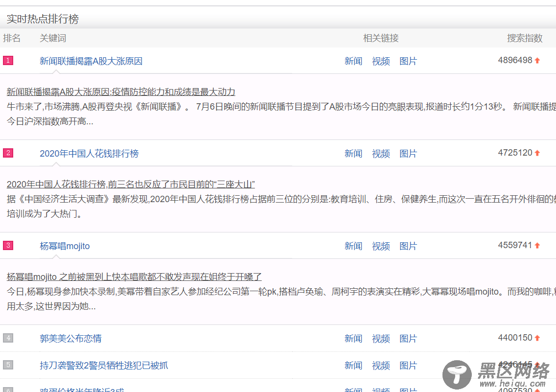Viewport: 556px width, 392px height.
Task: Click rank 2 badge icon
Action: point(8,153)
